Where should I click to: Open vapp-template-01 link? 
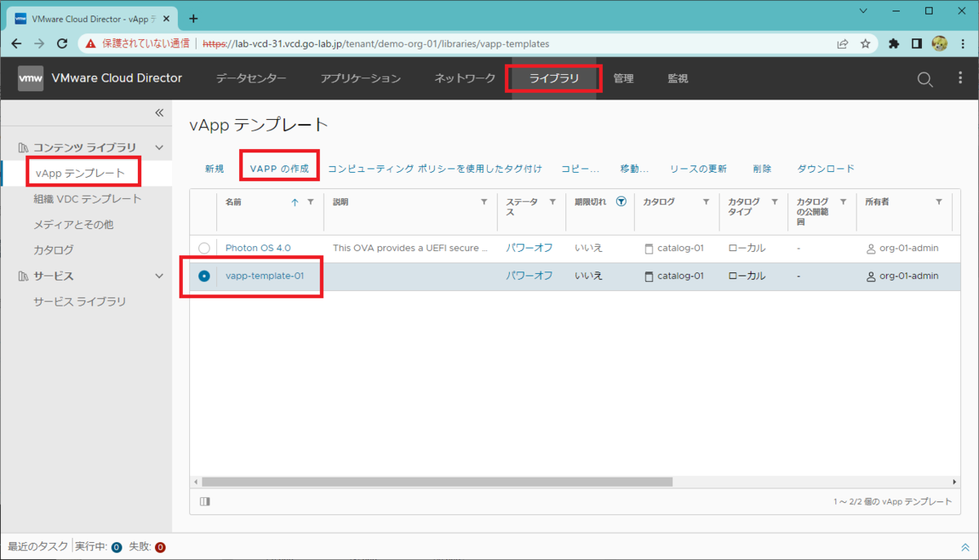[264, 276]
